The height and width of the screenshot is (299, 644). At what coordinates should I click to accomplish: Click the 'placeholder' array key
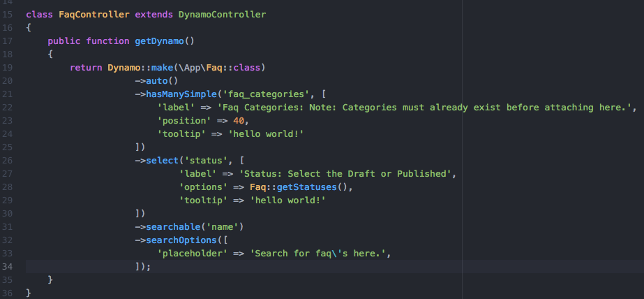(x=192, y=254)
